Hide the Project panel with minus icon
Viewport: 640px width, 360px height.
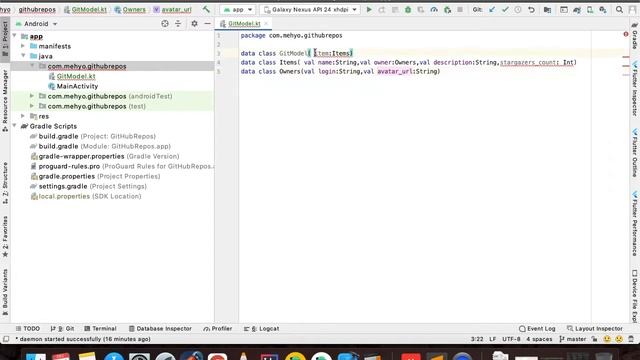[207, 24]
